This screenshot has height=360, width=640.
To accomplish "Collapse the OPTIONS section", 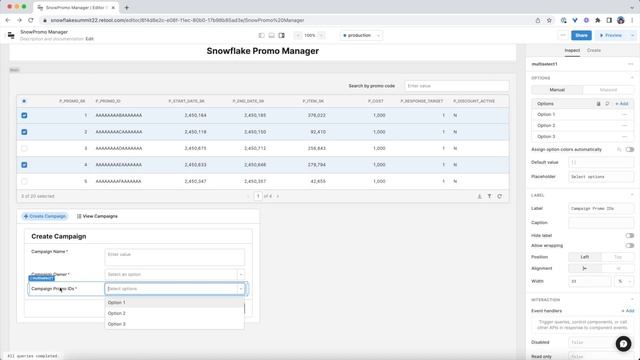I will point(632,78).
